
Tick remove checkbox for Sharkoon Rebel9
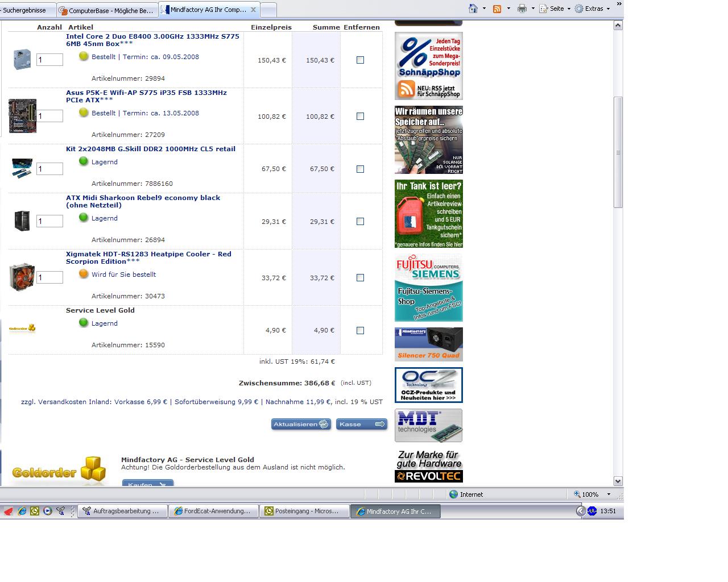tap(360, 221)
